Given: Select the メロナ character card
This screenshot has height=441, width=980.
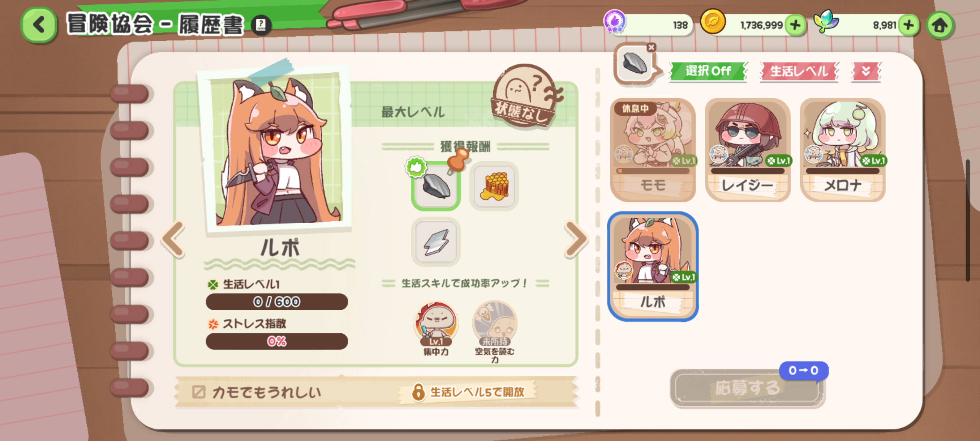Looking at the screenshot, I should point(843,150).
